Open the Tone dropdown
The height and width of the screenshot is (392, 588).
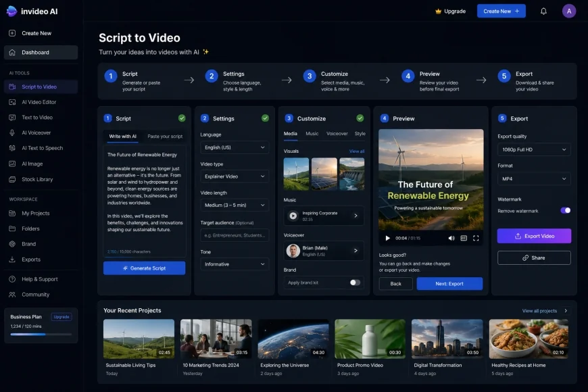[x=235, y=264]
